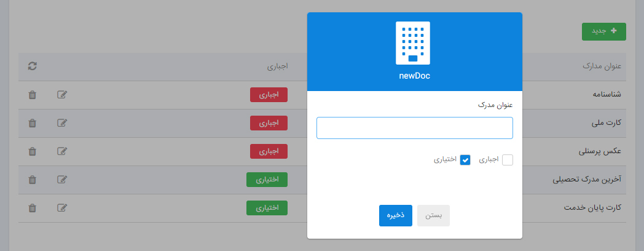Edit the شناسنامه document row

(62, 95)
